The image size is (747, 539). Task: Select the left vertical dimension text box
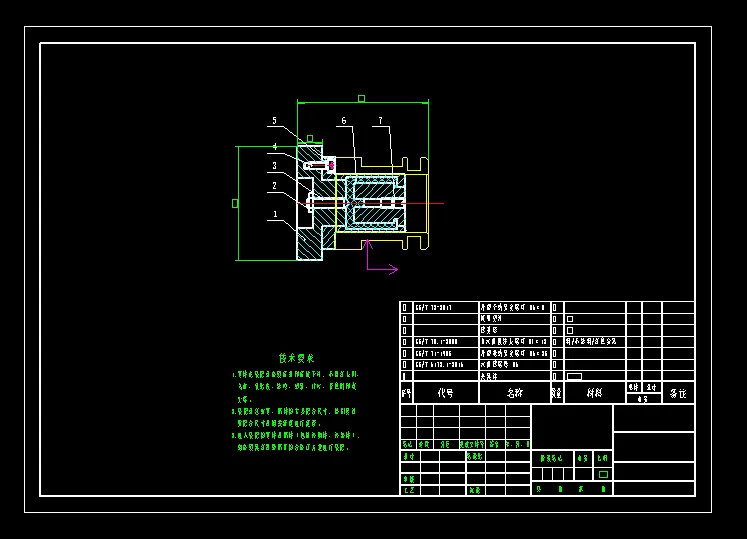[235, 203]
